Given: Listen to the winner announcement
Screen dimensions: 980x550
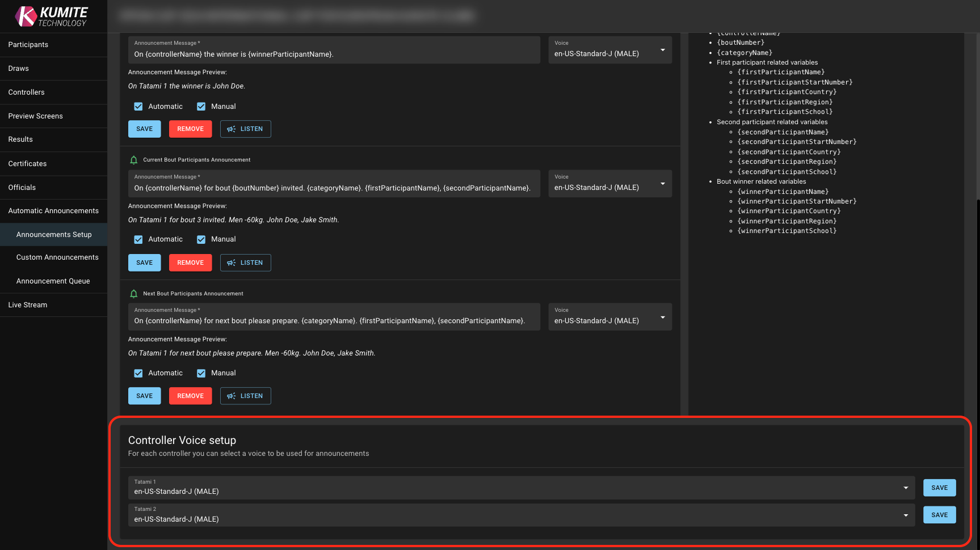Looking at the screenshot, I should (x=246, y=129).
